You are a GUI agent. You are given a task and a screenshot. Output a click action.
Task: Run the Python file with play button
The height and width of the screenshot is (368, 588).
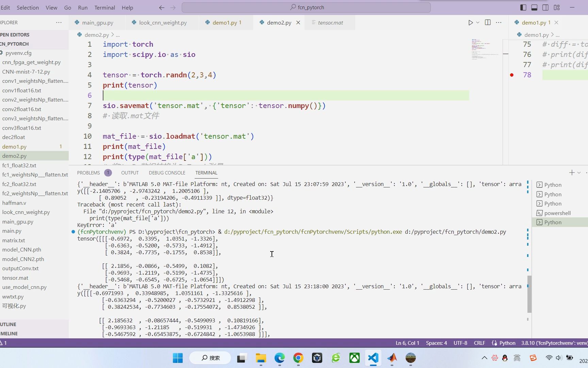[471, 22]
